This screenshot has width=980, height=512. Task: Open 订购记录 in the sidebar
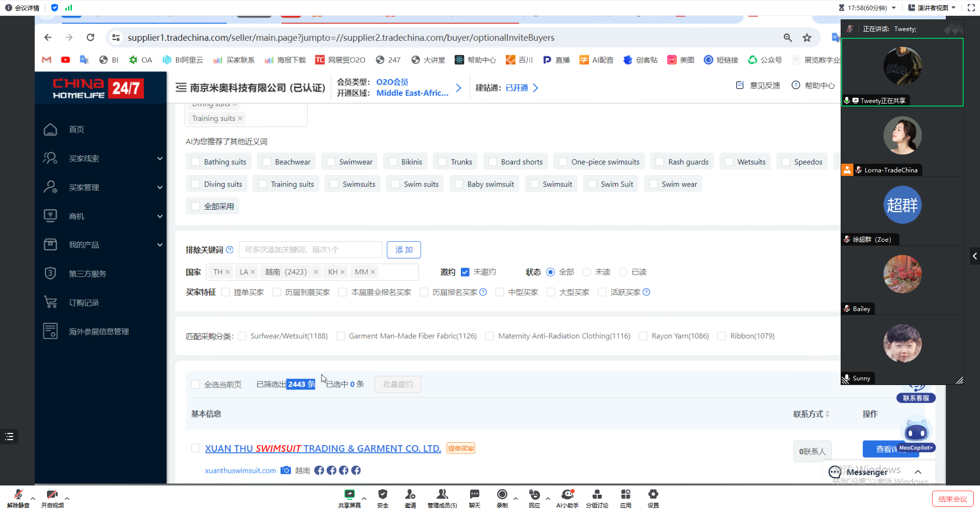coord(84,303)
